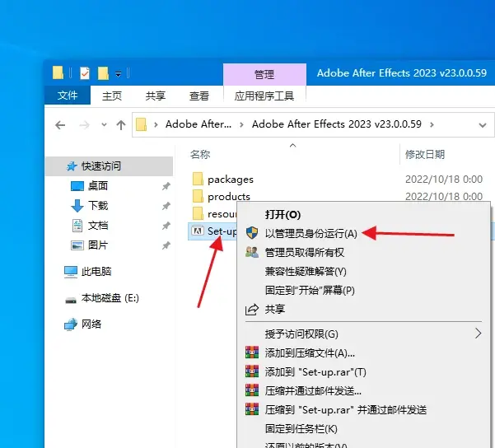The image size is (495, 448).
Task: Select the products folder
Action: tap(229, 197)
